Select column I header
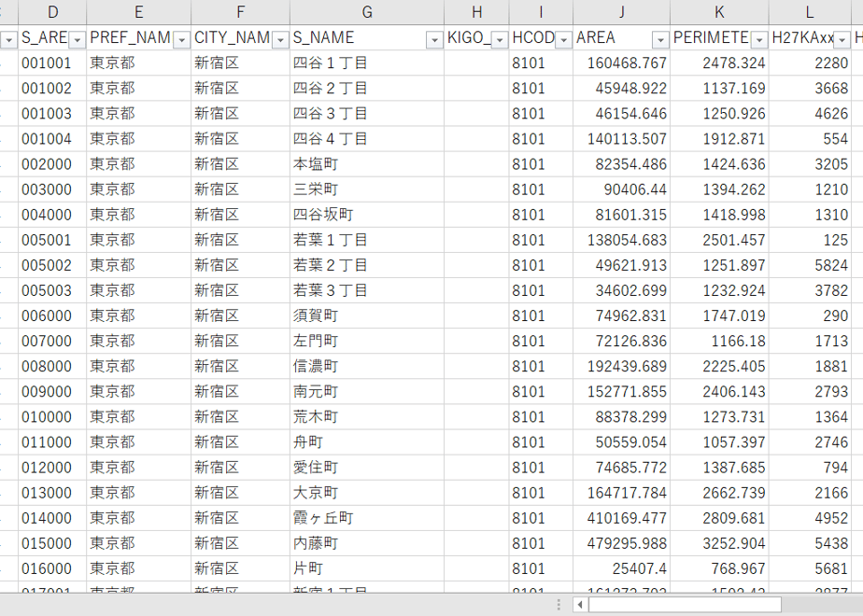The height and width of the screenshot is (616, 863). tap(541, 12)
